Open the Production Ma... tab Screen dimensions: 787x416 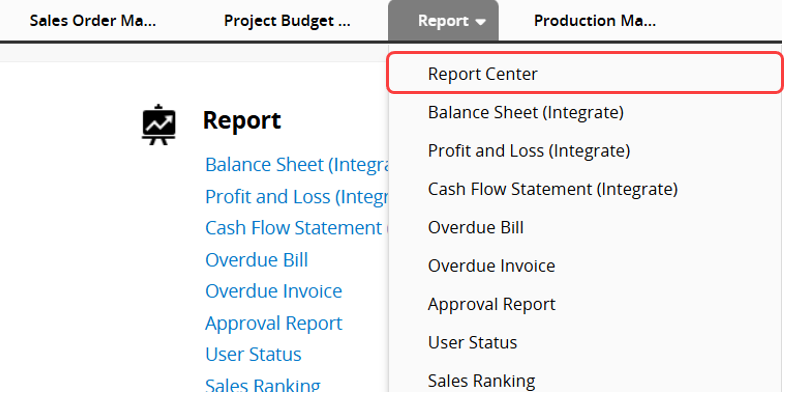point(595,20)
